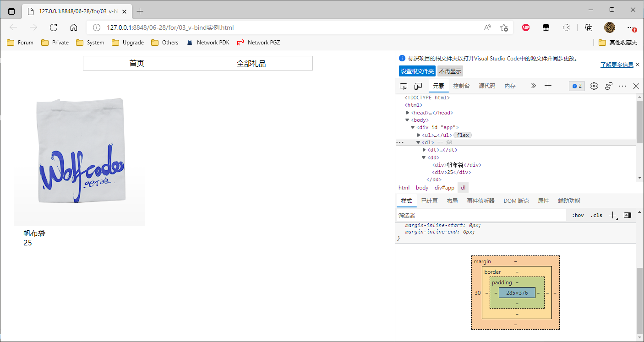The image size is (644, 342).
Task: Add this page to favorites star icon
Action: (x=504, y=27)
